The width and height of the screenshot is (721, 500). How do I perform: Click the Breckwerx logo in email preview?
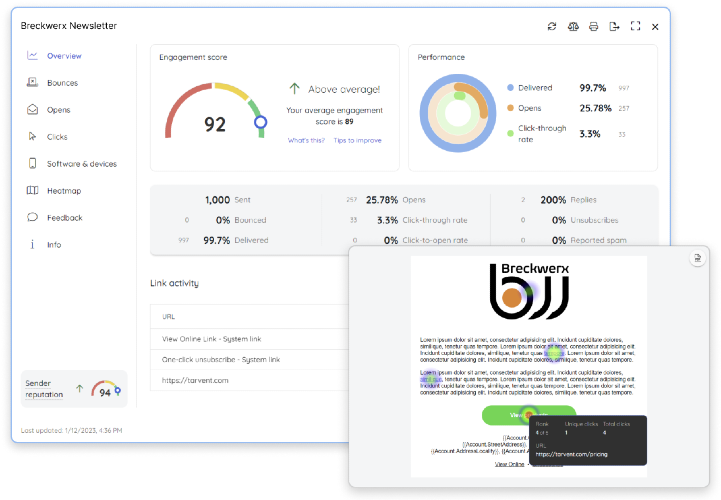[x=529, y=291]
